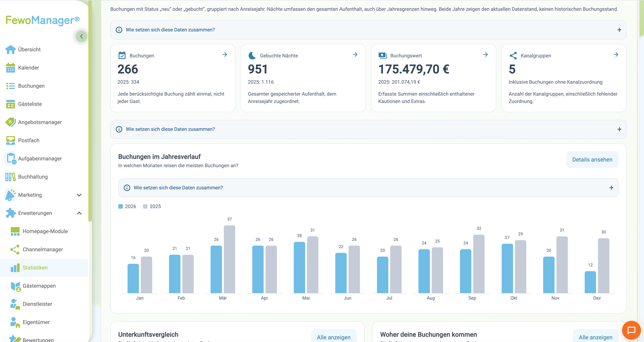
Task: Collapse the sidebar with the chevron button
Action: [x=81, y=37]
